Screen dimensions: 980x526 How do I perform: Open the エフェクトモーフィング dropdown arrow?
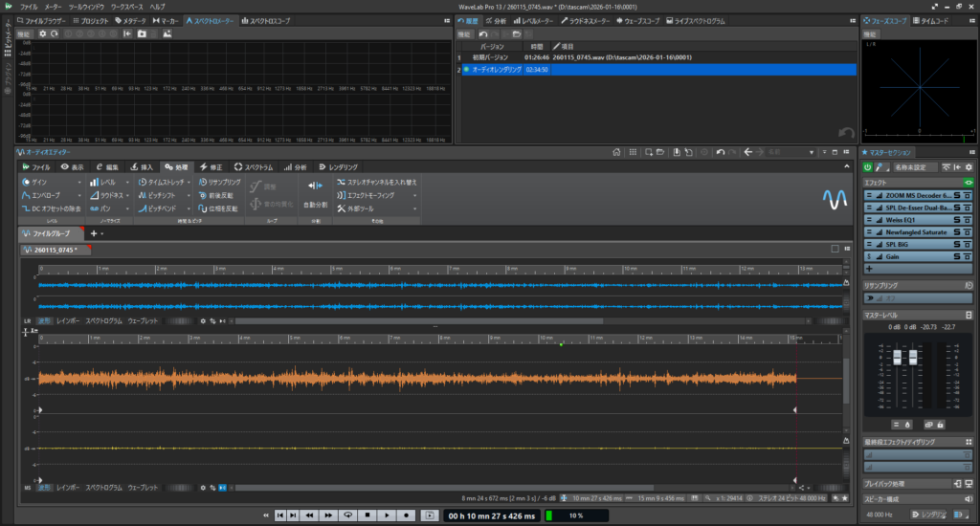[x=415, y=195]
